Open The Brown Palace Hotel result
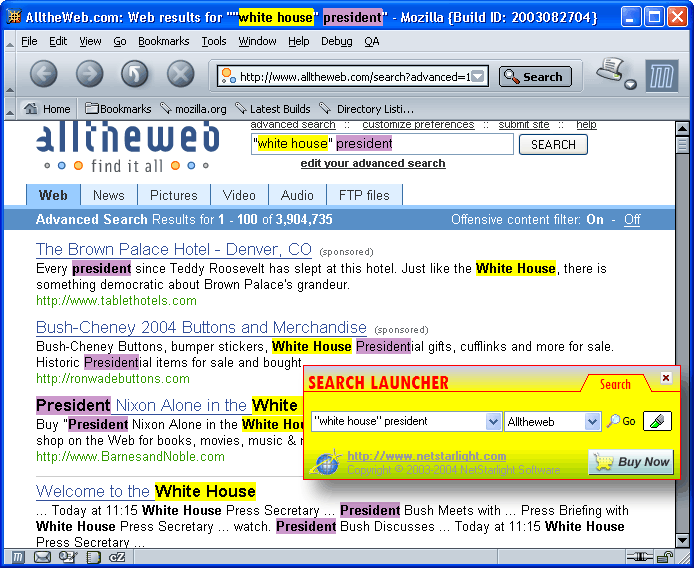This screenshot has height=568, width=694. pos(174,249)
